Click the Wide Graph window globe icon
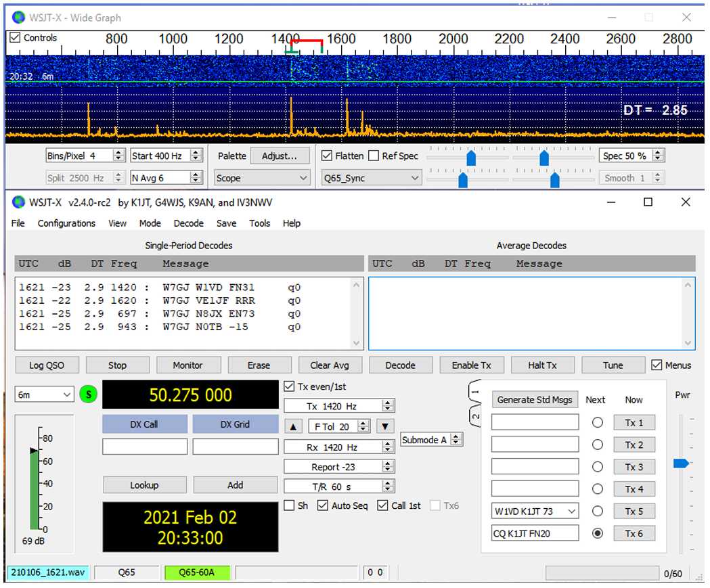 tap(18, 18)
